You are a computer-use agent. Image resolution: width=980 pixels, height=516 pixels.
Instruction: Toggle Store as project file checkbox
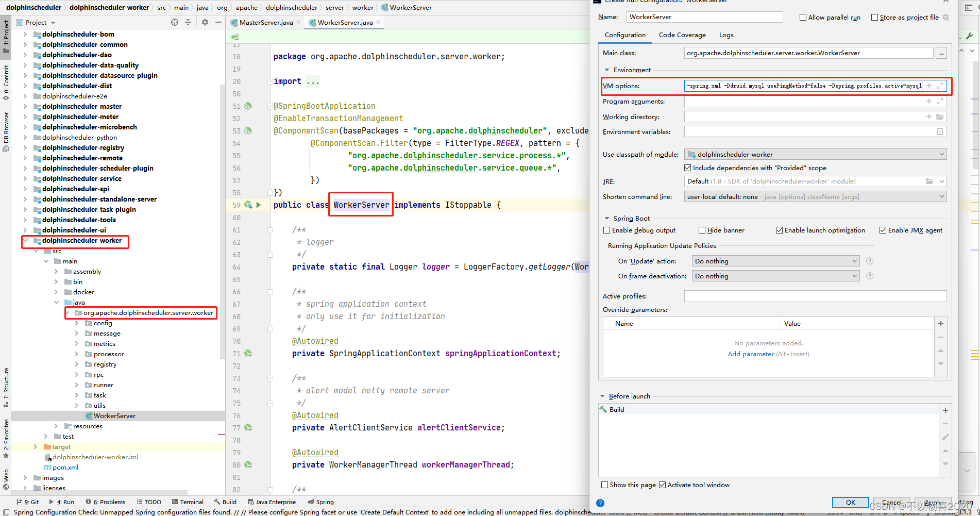(x=874, y=17)
